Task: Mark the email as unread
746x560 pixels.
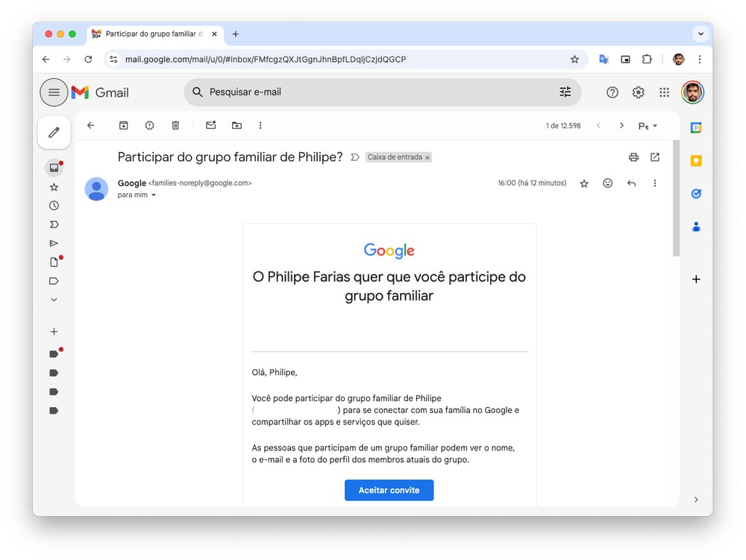Action: point(211,125)
